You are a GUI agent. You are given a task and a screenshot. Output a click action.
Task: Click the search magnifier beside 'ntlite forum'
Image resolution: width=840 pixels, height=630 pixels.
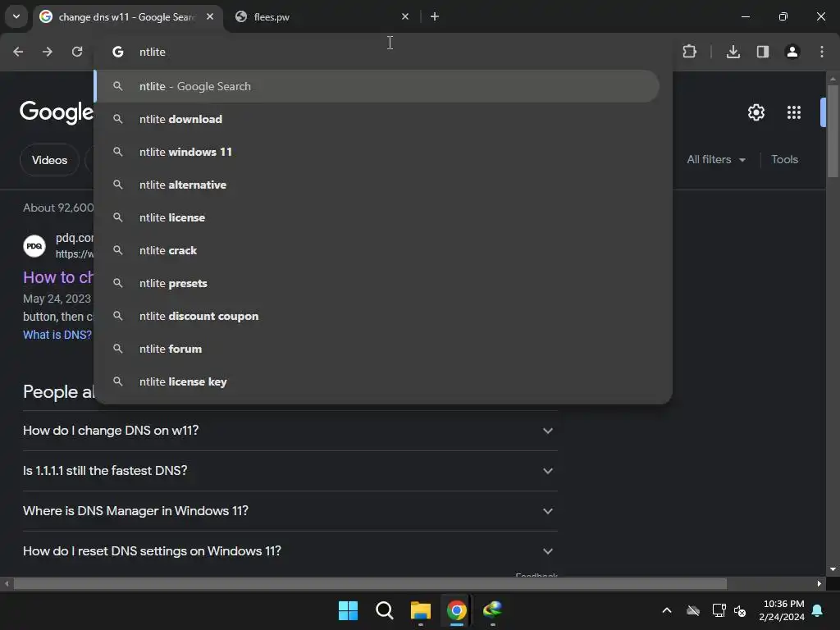point(118,349)
